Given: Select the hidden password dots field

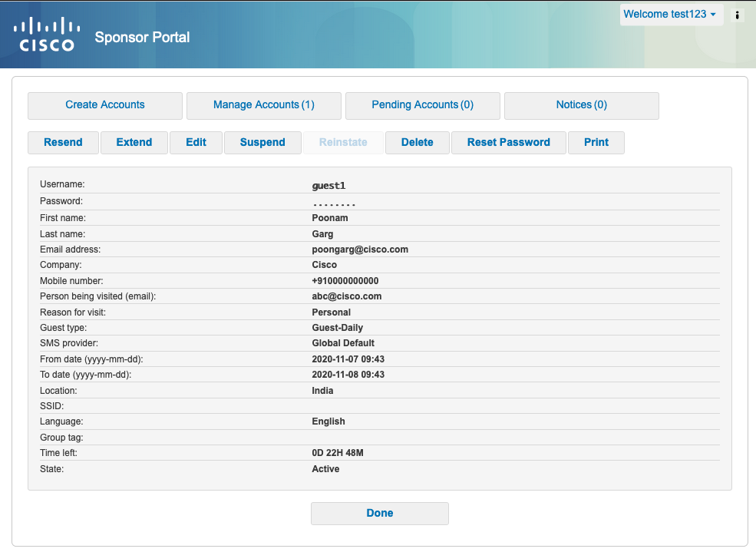Looking at the screenshot, I should [x=333, y=201].
